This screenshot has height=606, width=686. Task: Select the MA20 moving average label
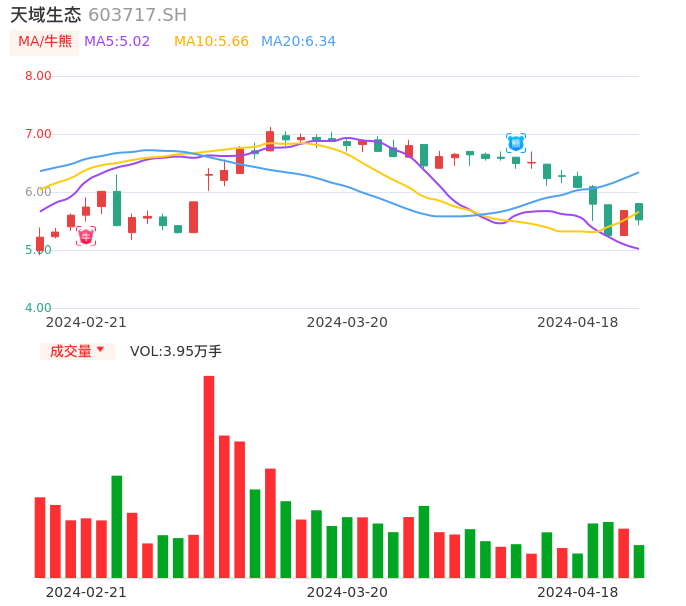(298, 41)
